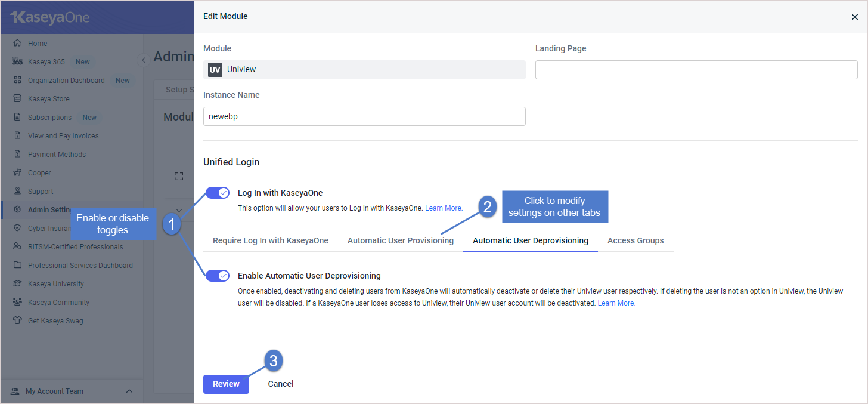The height and width of the screenshot is (404, 868).
Task: Click the New badge next to Subscriptions
Action: (89, 117)
